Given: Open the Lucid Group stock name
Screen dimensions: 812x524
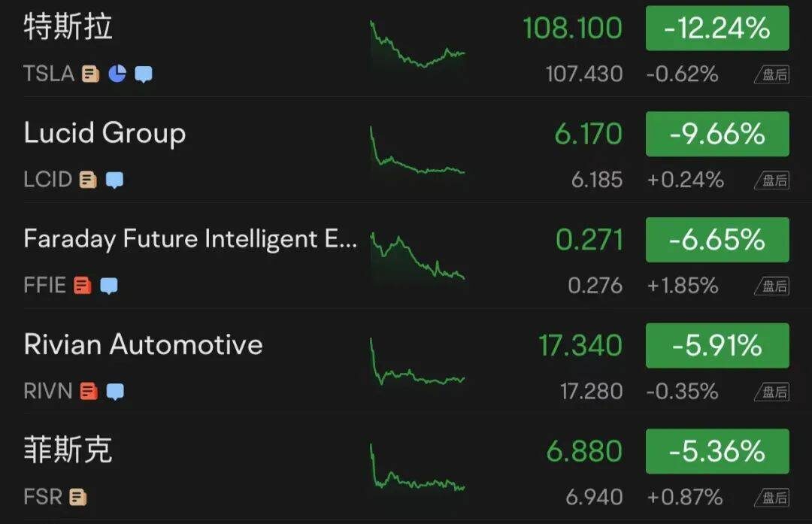Looking at the screenshot, I should click(x=105, y=134).
